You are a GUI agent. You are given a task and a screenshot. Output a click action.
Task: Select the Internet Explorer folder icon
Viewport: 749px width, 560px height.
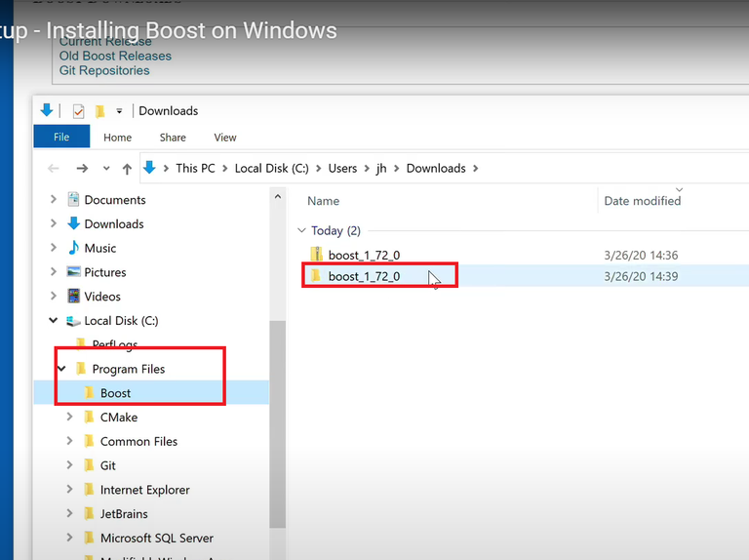click(89, 490)
